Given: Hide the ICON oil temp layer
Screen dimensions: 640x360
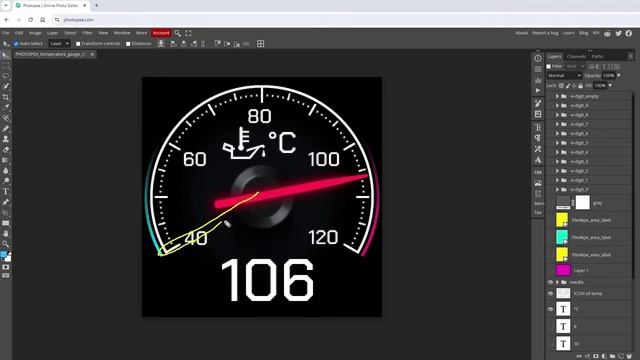Looking at the screenshot, I should click(x=550, y=293).
